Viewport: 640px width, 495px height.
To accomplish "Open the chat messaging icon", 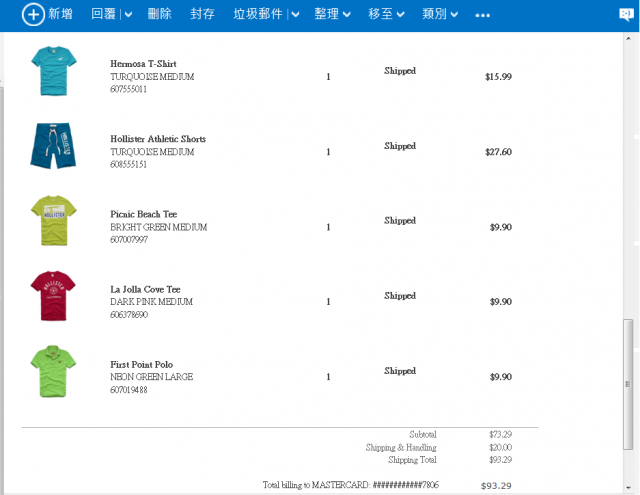I will coord(627,15).
